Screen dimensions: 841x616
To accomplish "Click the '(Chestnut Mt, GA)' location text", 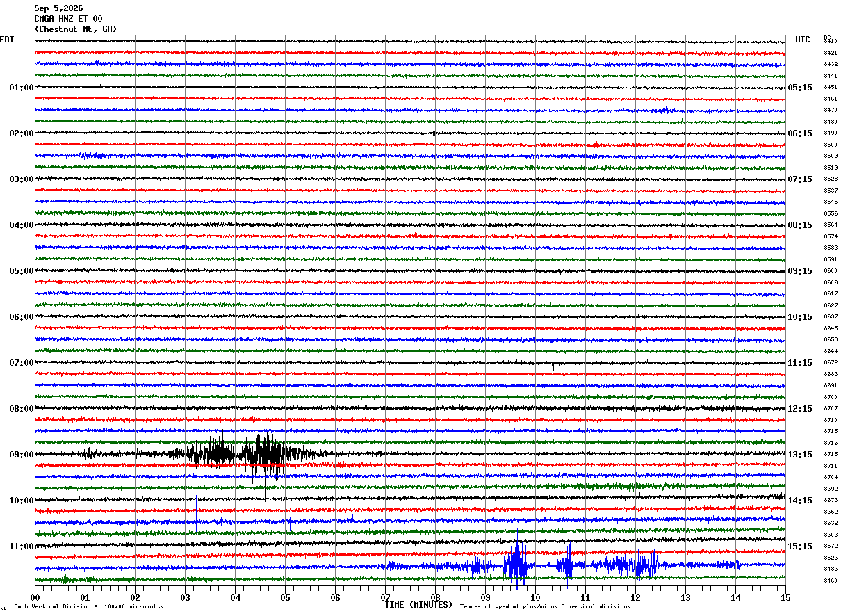I will click(x=76, y=29).
